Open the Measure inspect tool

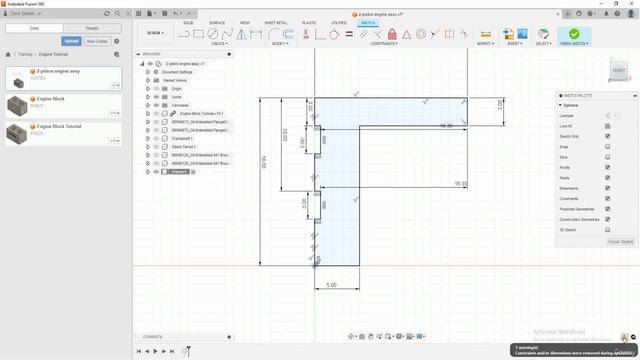[x=486, y=34]
